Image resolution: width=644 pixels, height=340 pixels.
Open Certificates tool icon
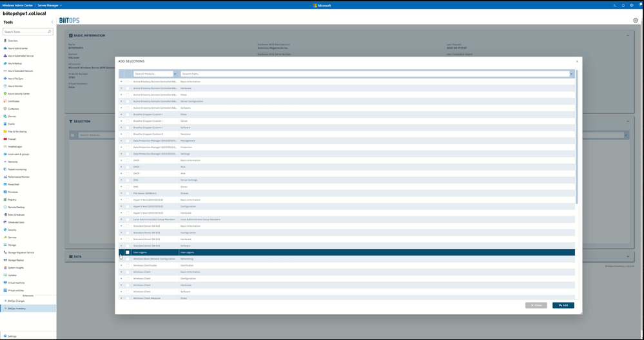pyautogui.click(x=5, y=101)
